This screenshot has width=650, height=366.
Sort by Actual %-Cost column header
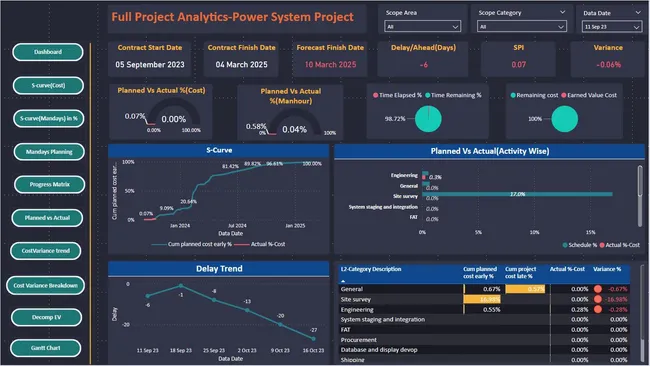click(567, 269)
